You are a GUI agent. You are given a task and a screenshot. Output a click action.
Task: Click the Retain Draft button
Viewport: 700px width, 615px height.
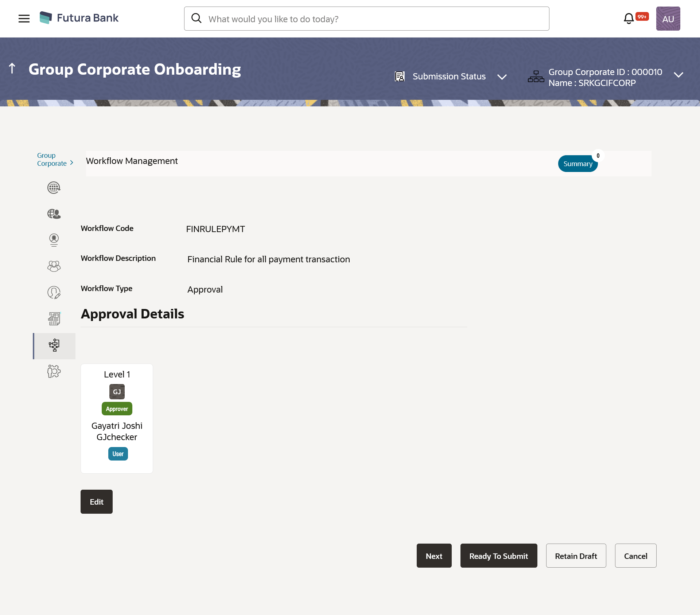click(x=576, y=556)
